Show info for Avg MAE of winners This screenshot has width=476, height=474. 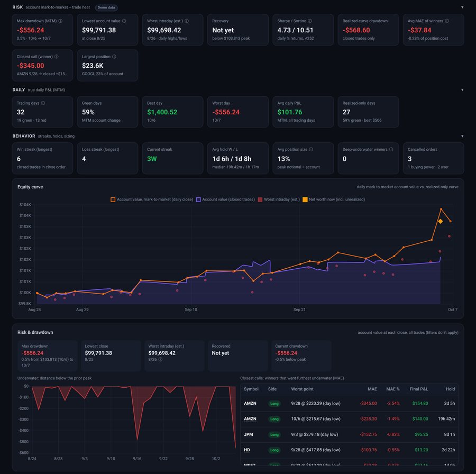click(x=447, y=21)
